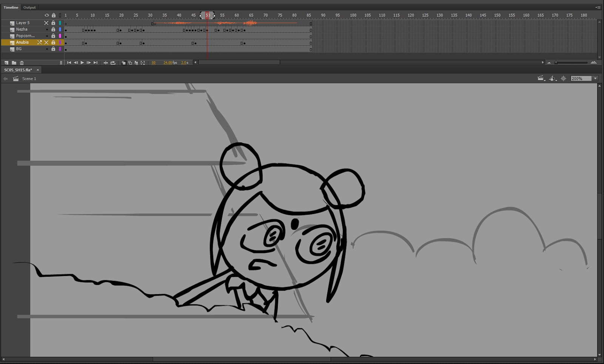
Task: Open the timeline panel options menu
Action: 598,7
